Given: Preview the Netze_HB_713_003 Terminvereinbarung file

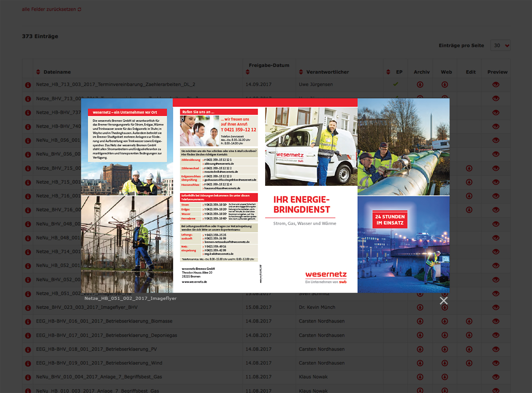Looking at the screenshot, I should (496, 85).
